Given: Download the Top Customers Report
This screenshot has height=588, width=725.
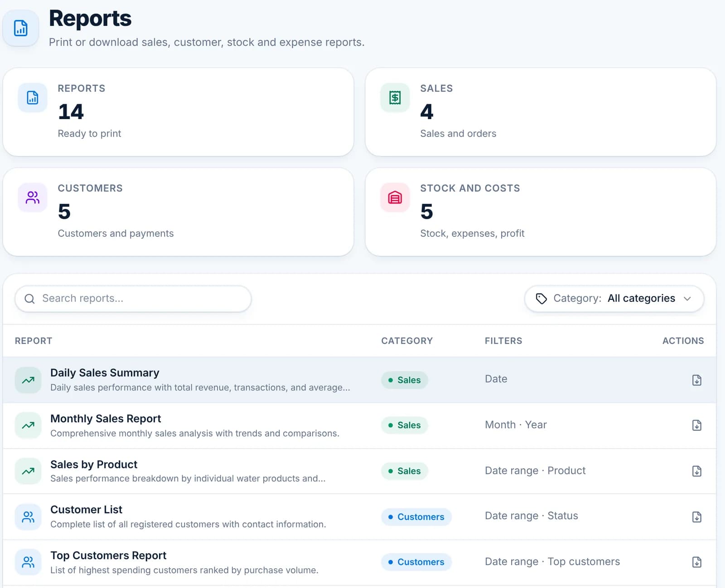Looking at the screenshot, I should (x=697, y=562).
